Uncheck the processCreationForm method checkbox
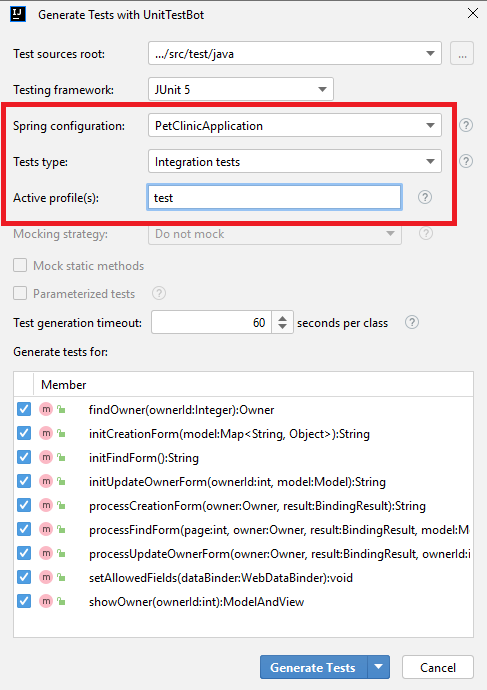487x690 pixels. click(x=24, y=505)
